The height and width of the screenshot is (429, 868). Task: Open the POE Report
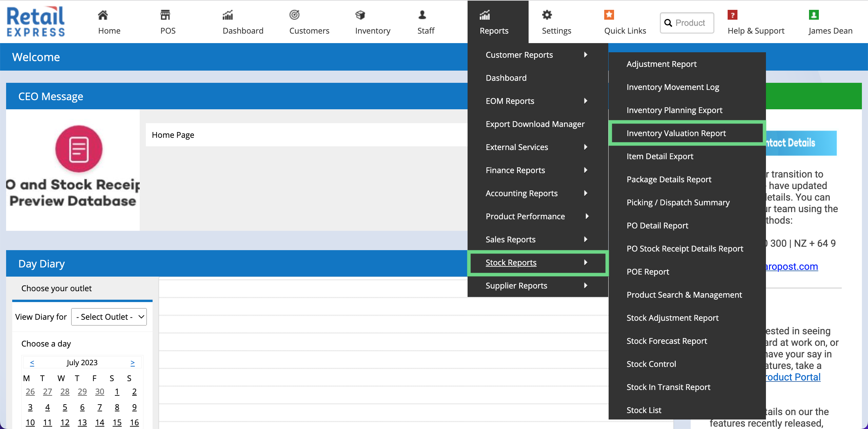[648, 272]
